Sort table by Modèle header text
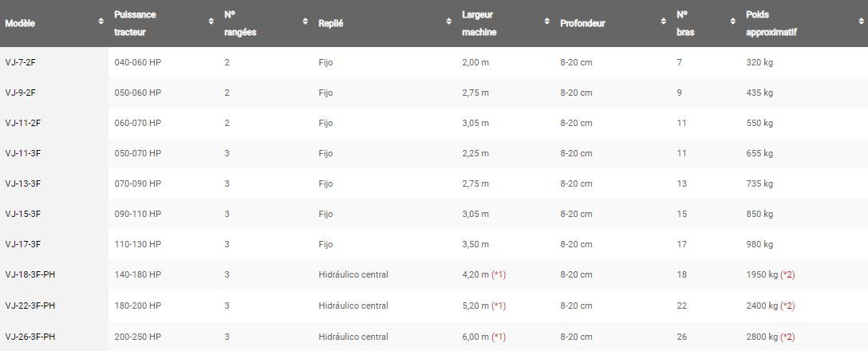868x351 pixels. click(x=20, y=24)
